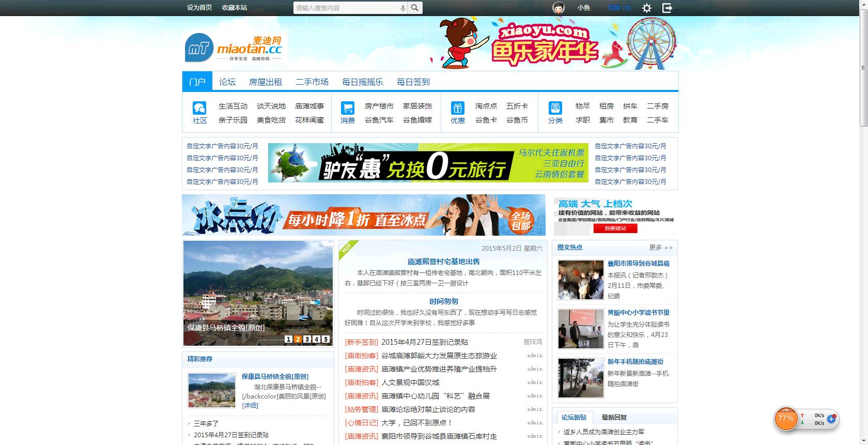This screenshot has height=445, width=868.
Task: Open the 襄阳市领导到谷城县庙 thumbnail
Action: coord(581,280)
